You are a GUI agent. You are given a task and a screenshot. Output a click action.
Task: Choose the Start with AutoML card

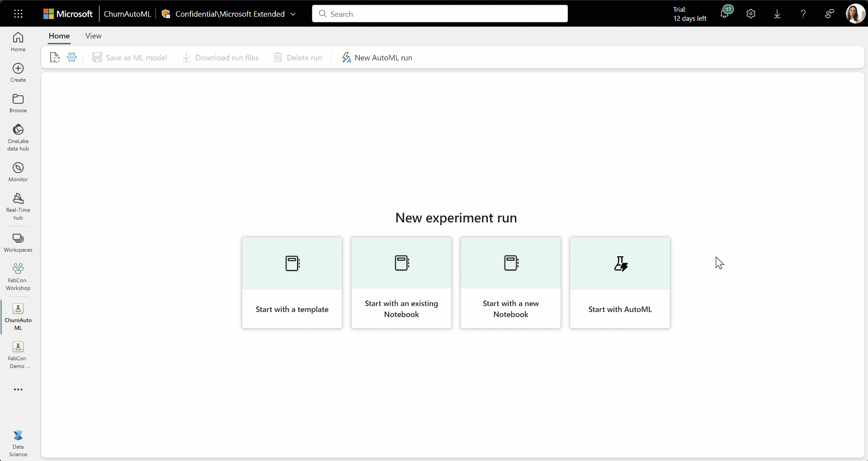tap(620, 282)
